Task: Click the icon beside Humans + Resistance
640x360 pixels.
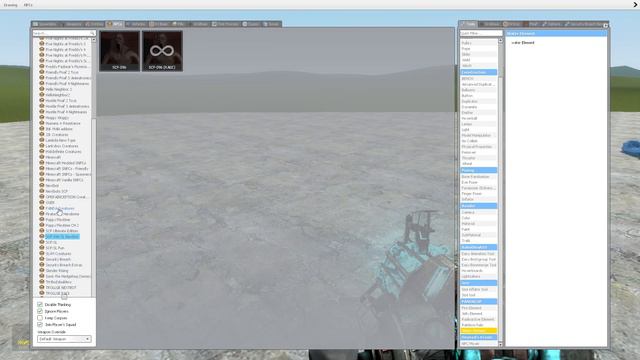Action: [x=42, y=123]
